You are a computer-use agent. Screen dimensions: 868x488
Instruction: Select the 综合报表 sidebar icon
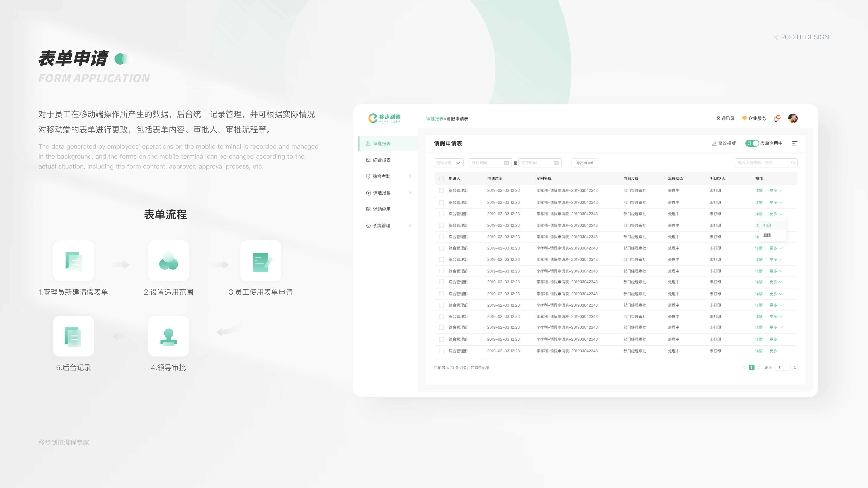368,160
